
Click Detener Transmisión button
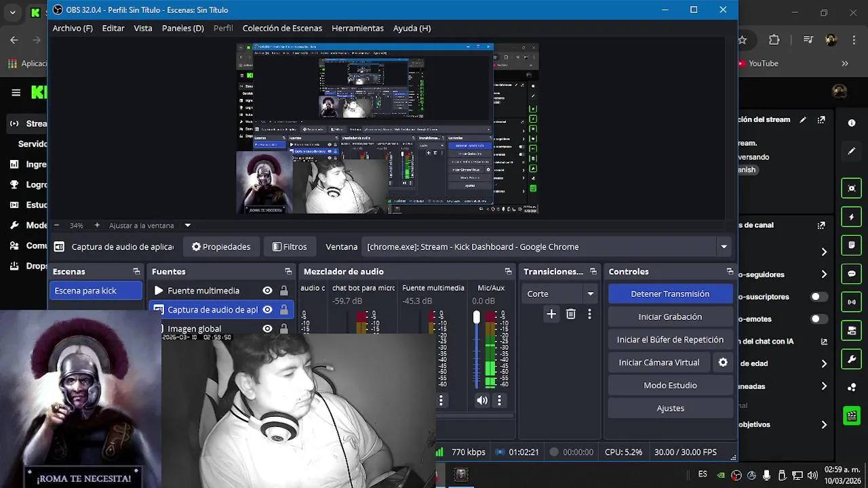(x=670, y=293)
